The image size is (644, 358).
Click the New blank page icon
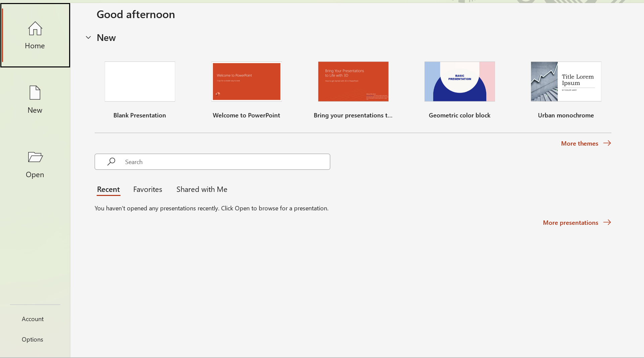(35, 93)
